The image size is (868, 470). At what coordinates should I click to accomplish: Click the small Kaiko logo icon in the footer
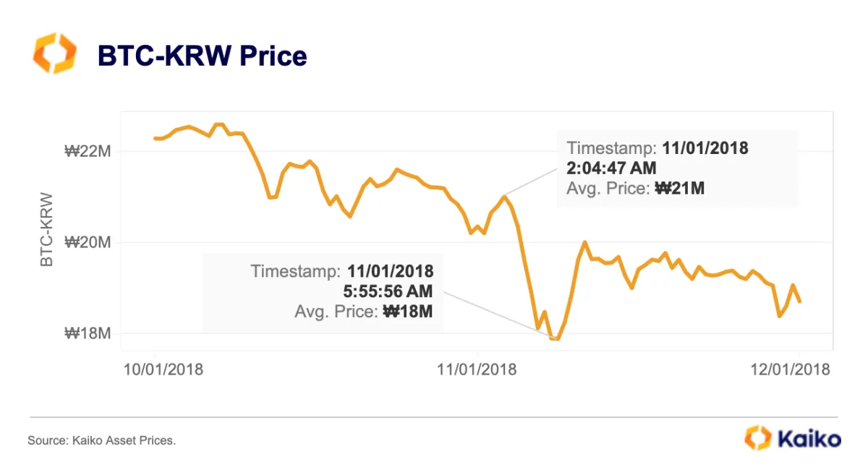[x=757, y=438]
